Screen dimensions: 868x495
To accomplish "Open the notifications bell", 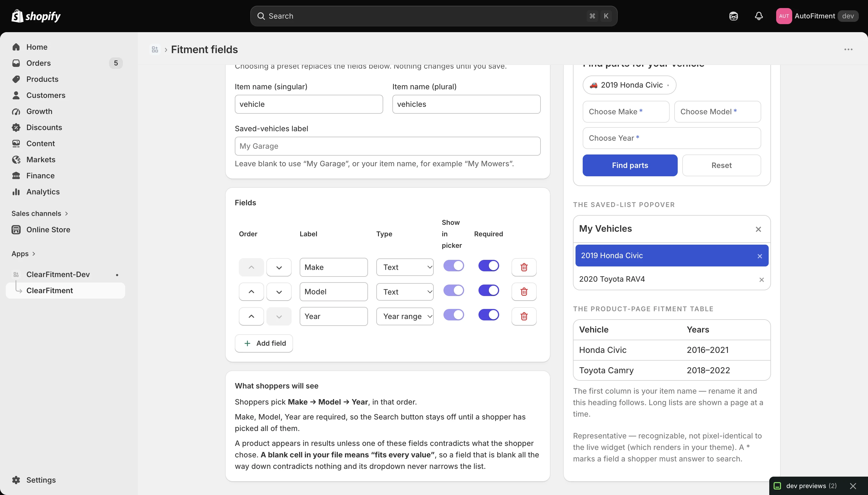I will 759,16.
